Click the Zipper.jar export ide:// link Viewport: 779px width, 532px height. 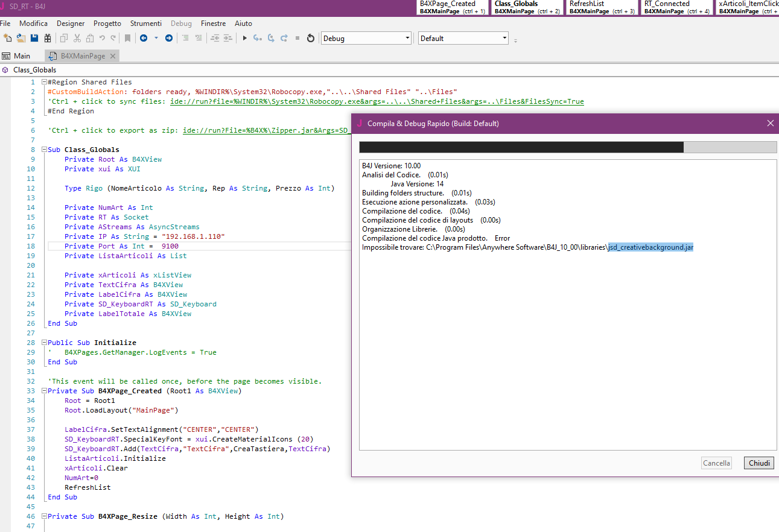tap(267, 130)
